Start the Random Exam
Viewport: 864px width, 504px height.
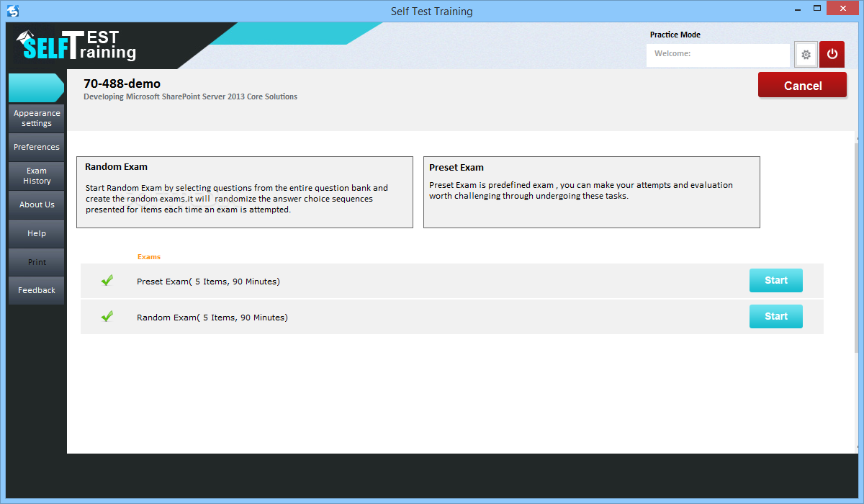pyautogui.click(x=776, y=316)
